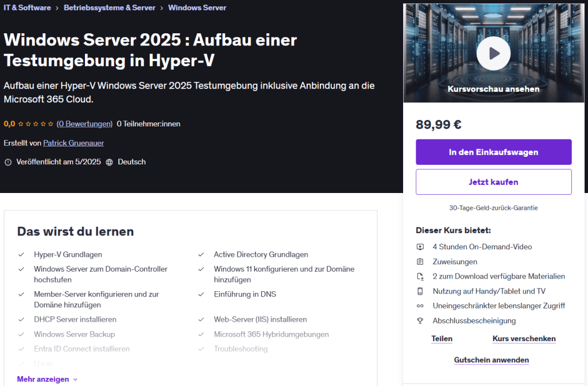Click the publication date badge icon

[x=8, y=163]
